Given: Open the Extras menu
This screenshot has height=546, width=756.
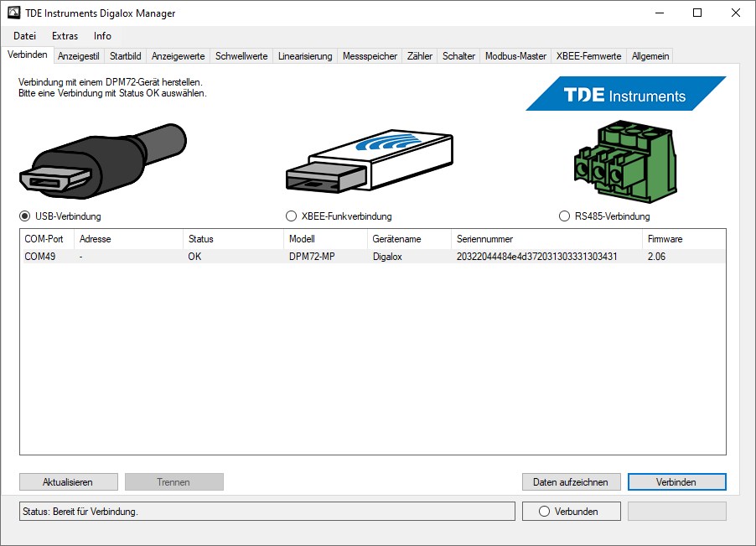Looking at the screenshot, I should [x=65, y=36].
